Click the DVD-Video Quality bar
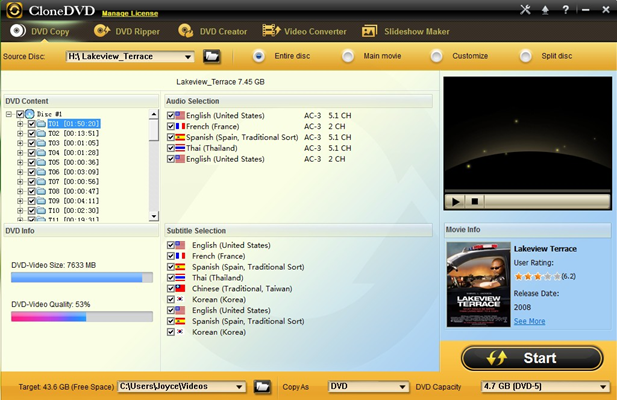 point(82,317)
